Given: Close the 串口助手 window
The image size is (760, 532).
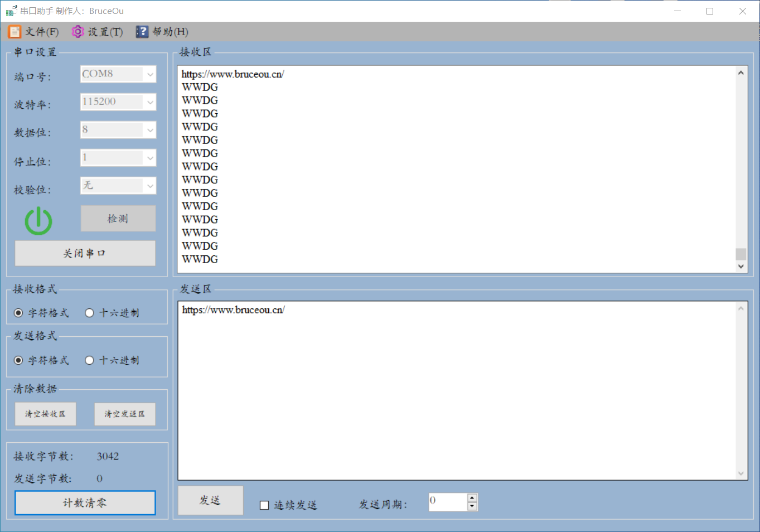Looking at the screenshot, I should click(743, 11).
